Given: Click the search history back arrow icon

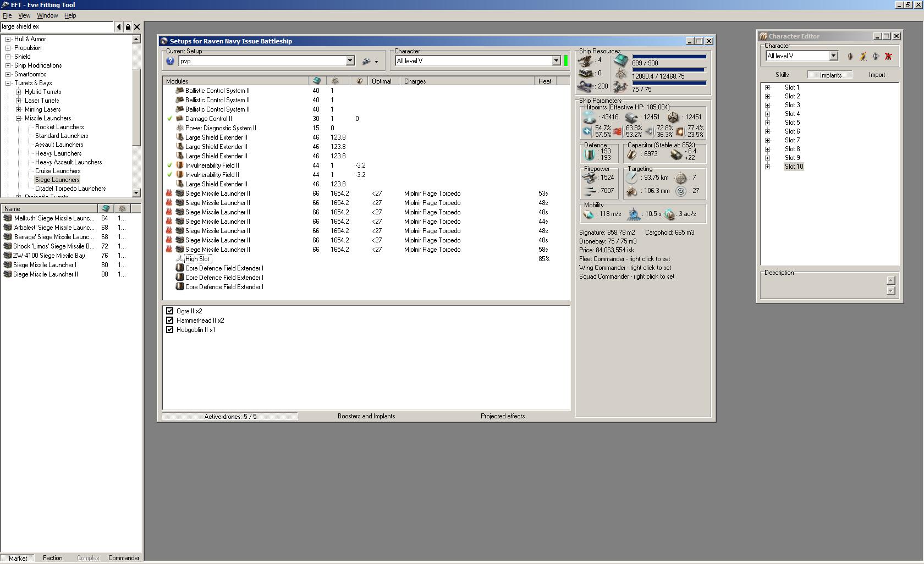Looking at the screenshot, I should pyautogui.click(x=119, y=26).
